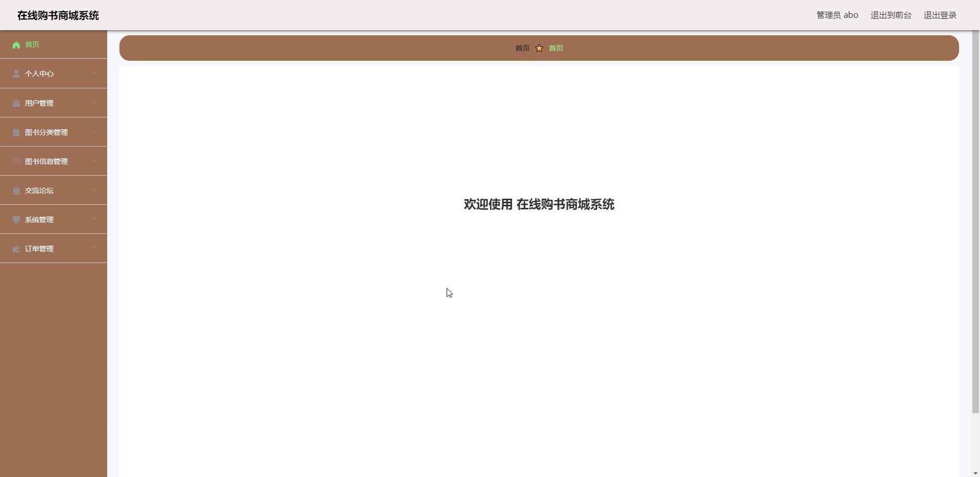Click the 退出到前台 link

tap(891, 15)
